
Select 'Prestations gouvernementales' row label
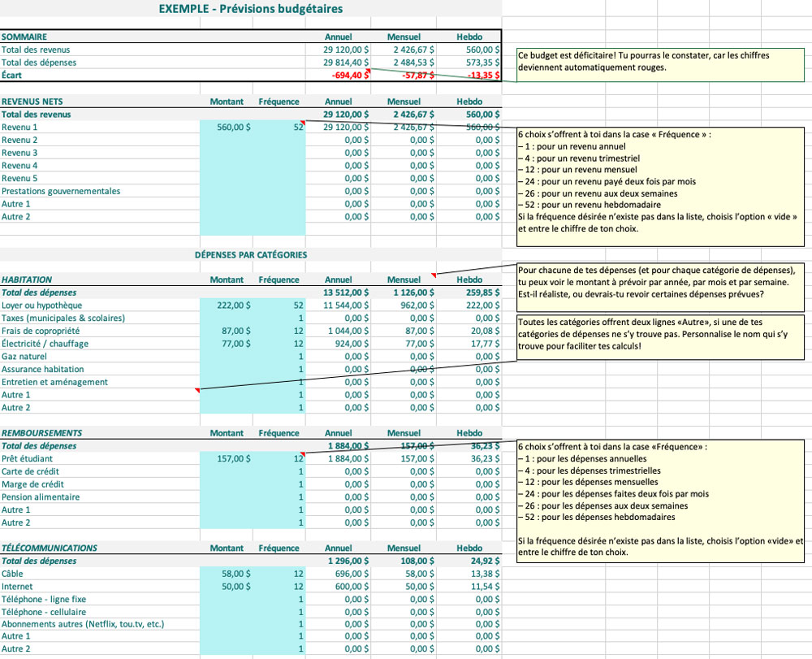61,191
